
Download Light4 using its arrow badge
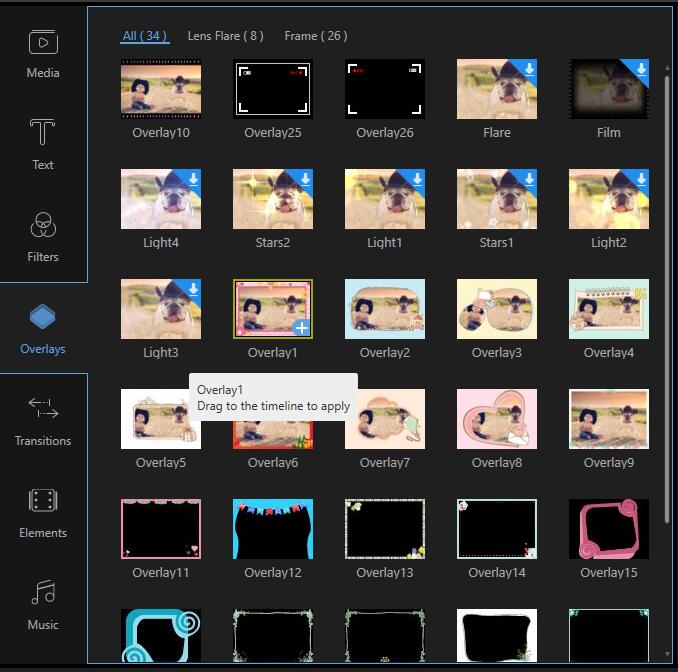pos(193,178)
